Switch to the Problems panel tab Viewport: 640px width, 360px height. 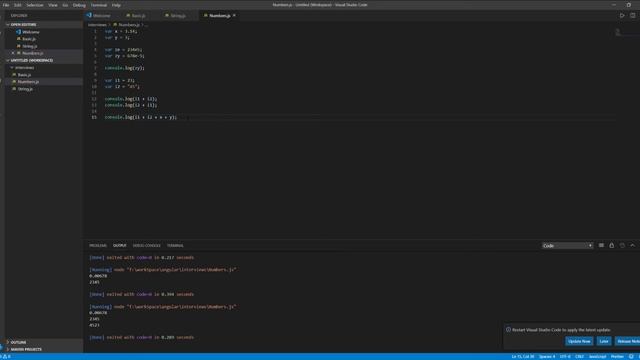(x=98, y=246)
